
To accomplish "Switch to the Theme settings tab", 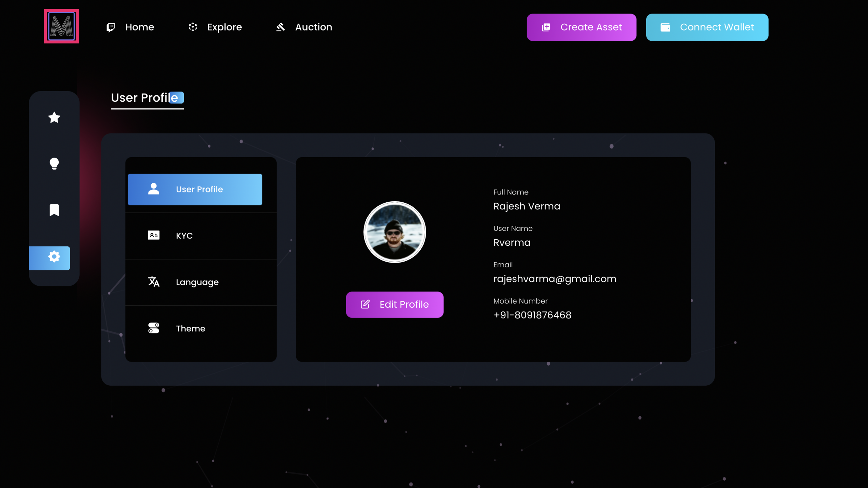I will tap(191, 328).
